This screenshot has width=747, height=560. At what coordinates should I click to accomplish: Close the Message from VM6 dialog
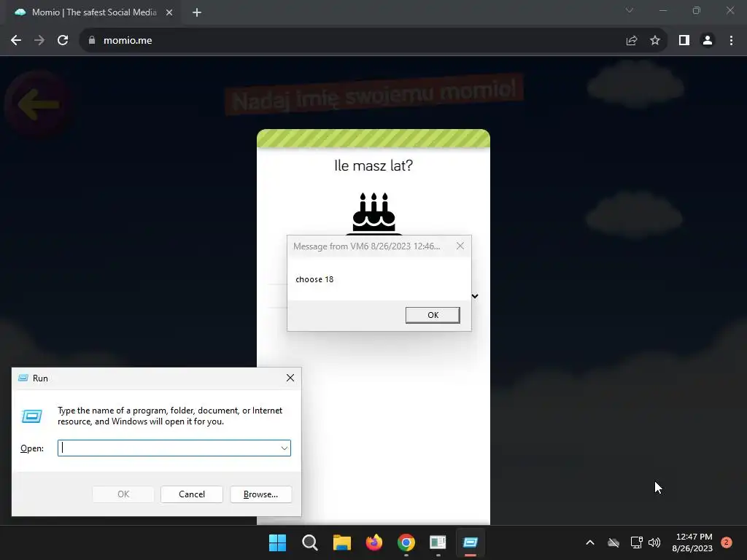(460, 246)
